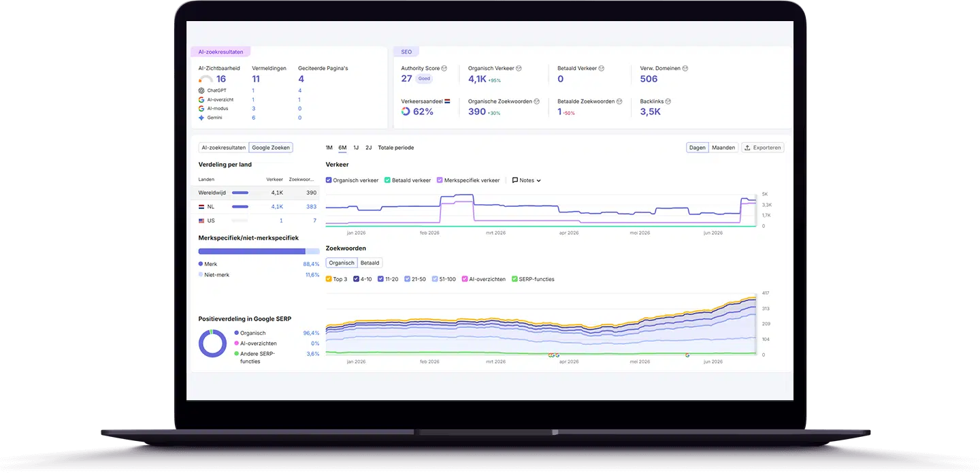
Task: Open the info icon next to Organisch Verkeer
Action: click(519, 68)
